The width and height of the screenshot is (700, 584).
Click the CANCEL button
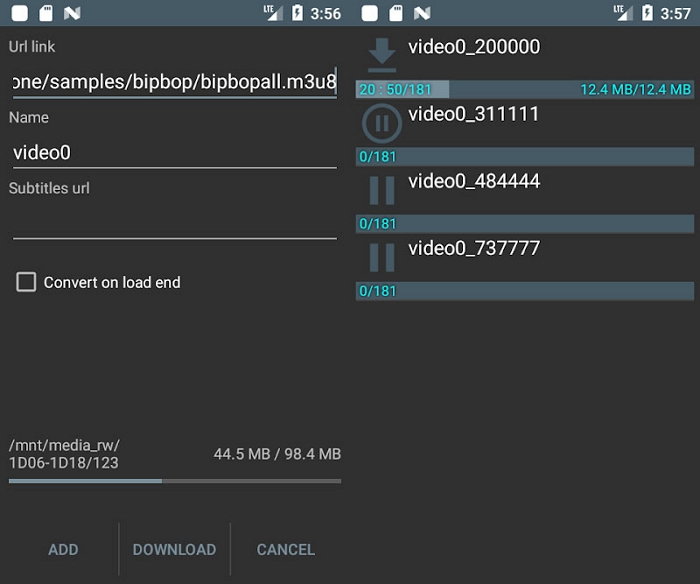click(x=285, y=549)
